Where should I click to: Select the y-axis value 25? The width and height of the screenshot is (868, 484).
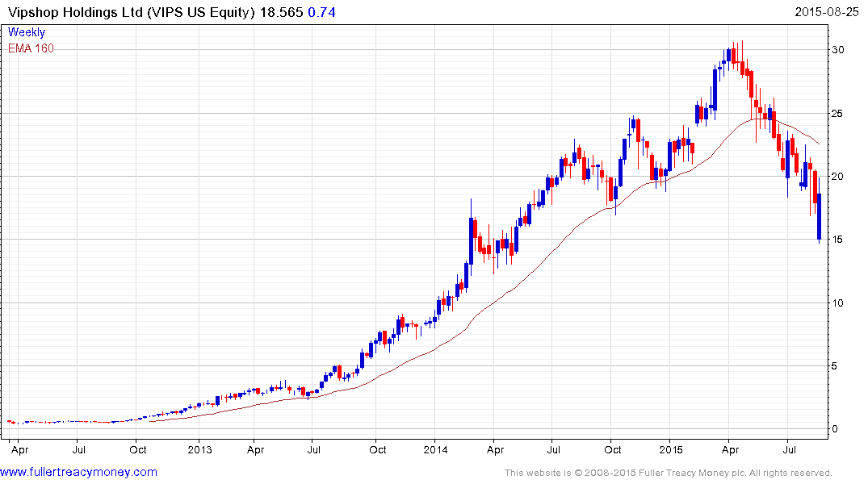point(838,114)
